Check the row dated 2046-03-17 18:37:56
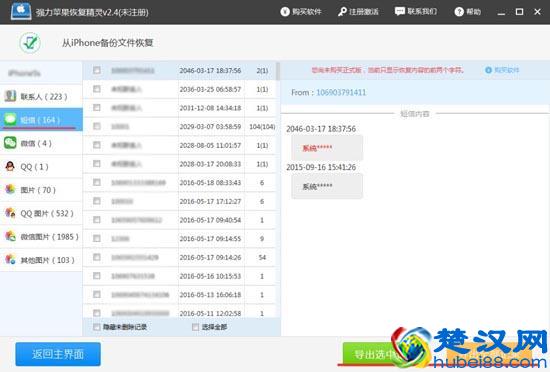This screenshot has height=372, width=550. [97, 70]
